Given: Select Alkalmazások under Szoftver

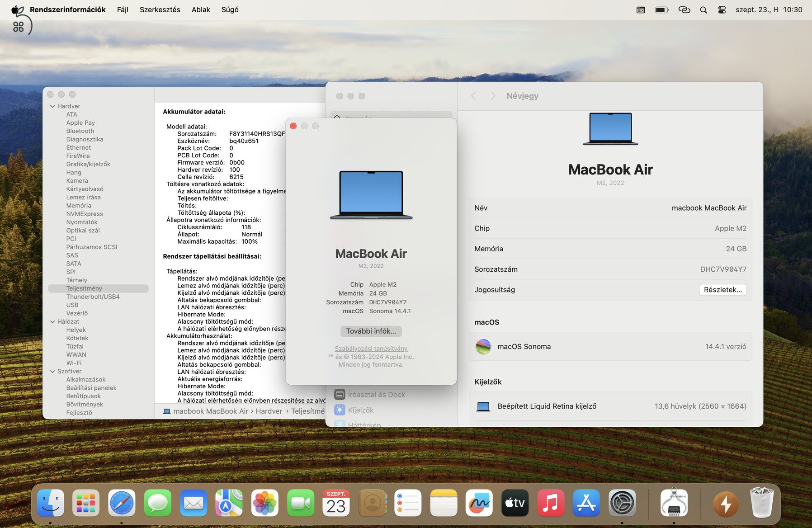Looking at the screenshot, I should 86,380.
